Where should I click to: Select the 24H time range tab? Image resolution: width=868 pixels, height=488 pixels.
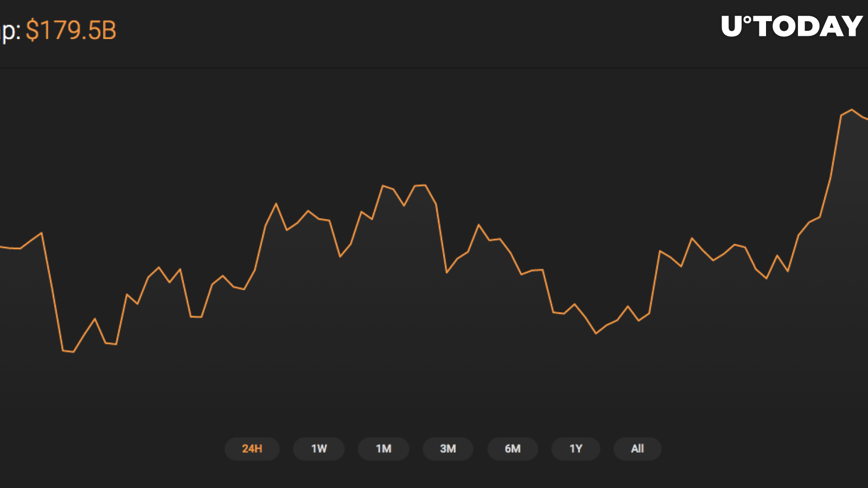[252, 449]
